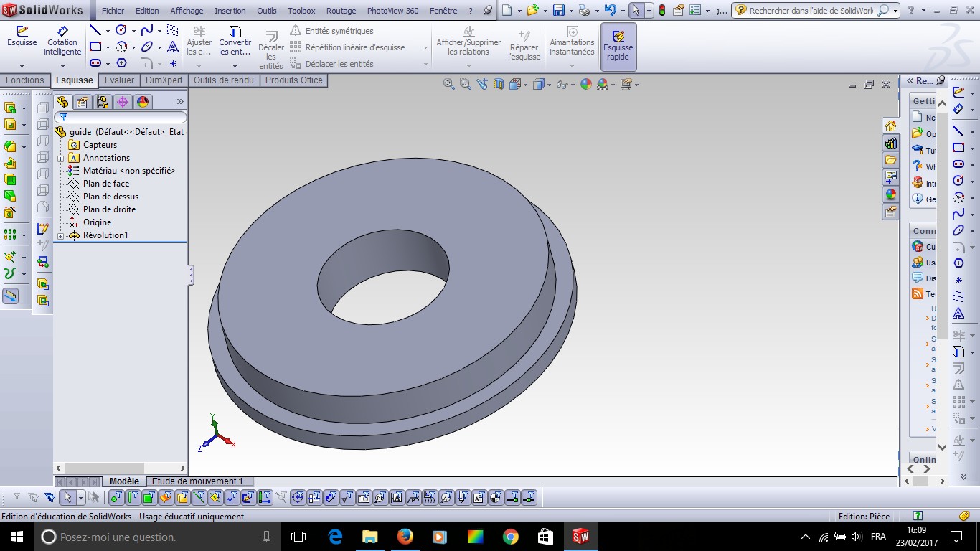Select the sketch Text tool in the ribbon

[173, 47]
